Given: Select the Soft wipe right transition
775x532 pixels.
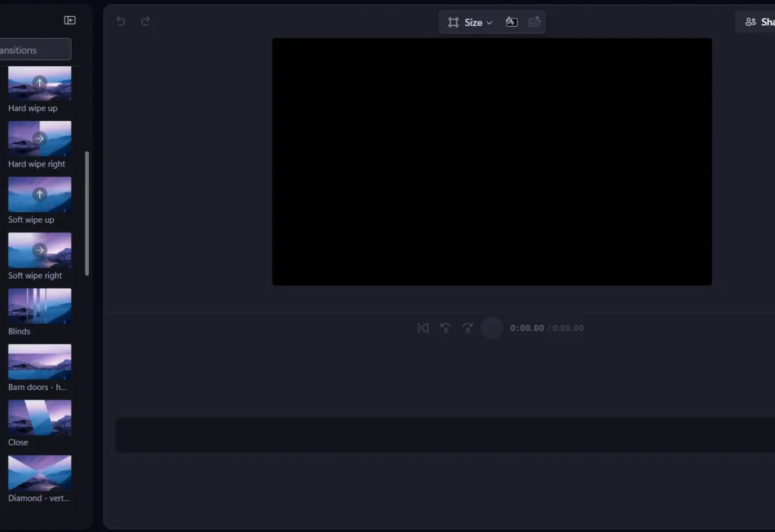Looking at the screenshot, I should coord(40,250).
